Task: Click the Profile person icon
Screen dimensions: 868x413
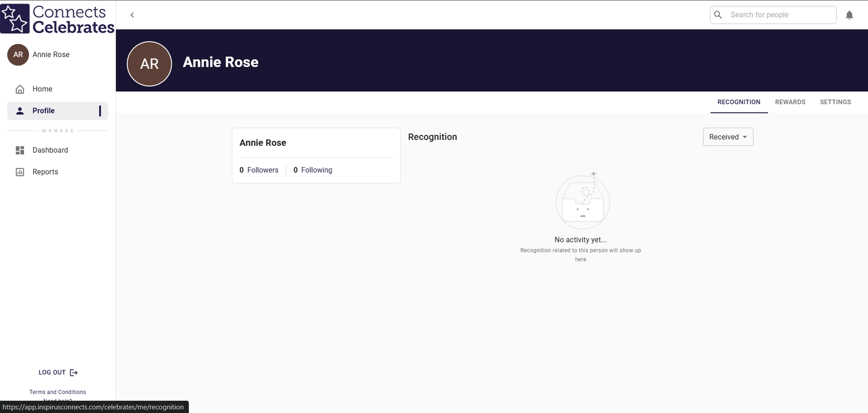Action: click(x=20, y=111)
